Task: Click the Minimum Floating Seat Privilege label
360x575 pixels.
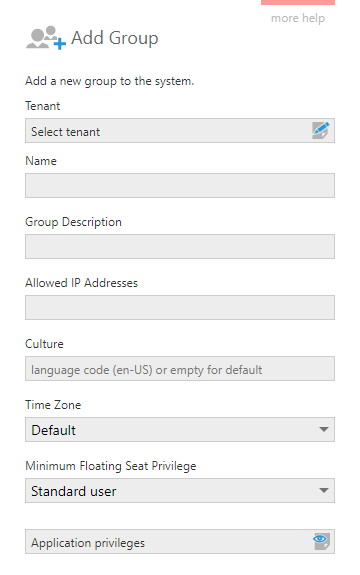Action: [x=111, y=466]
